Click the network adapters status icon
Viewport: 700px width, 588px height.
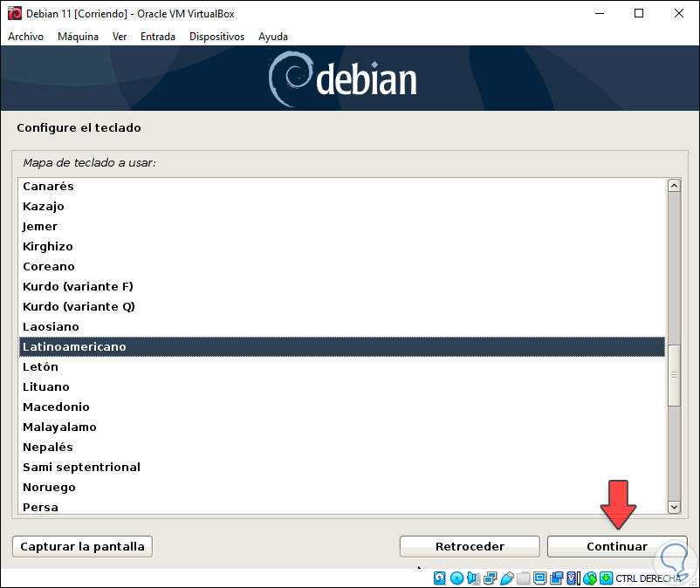[x=491, y=578]
